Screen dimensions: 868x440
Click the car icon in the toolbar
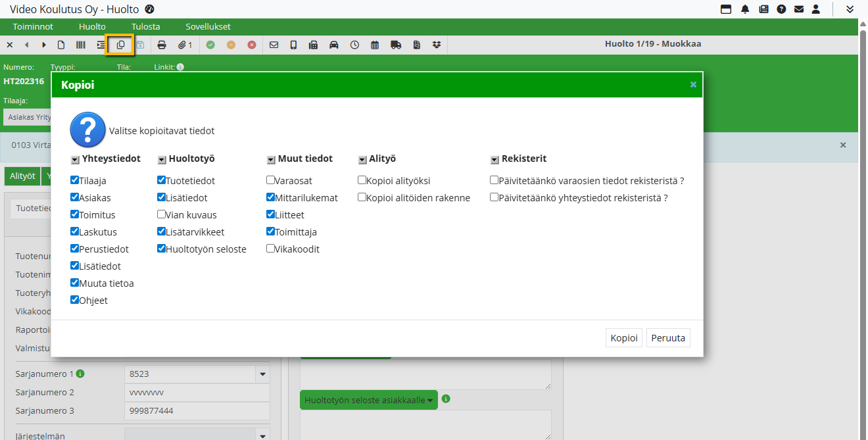click(x=334, y=45)
